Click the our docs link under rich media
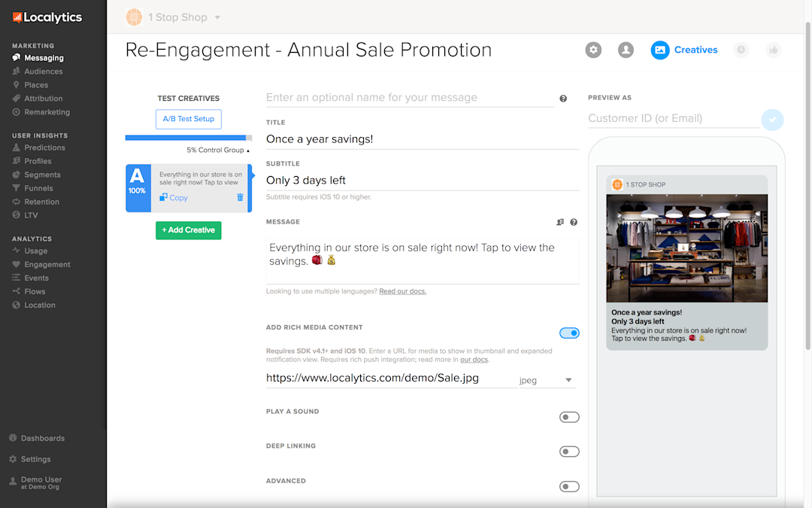812x508 pixels. point(474,359)
